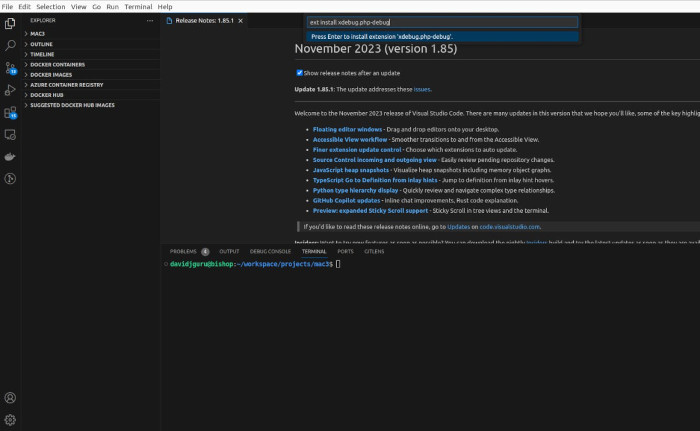Expand the TIMELINE section
Screen dimensions: 700x431
click(92, 54)
